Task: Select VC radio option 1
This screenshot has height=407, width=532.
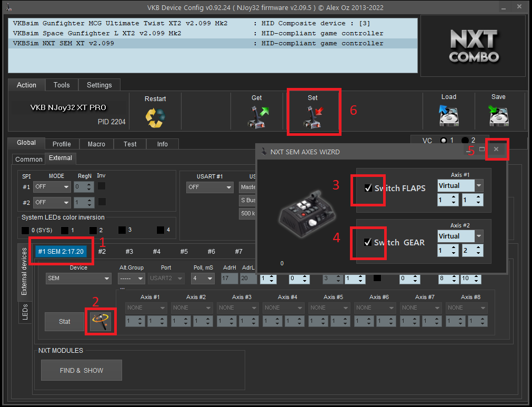Action: coord(443,140)
